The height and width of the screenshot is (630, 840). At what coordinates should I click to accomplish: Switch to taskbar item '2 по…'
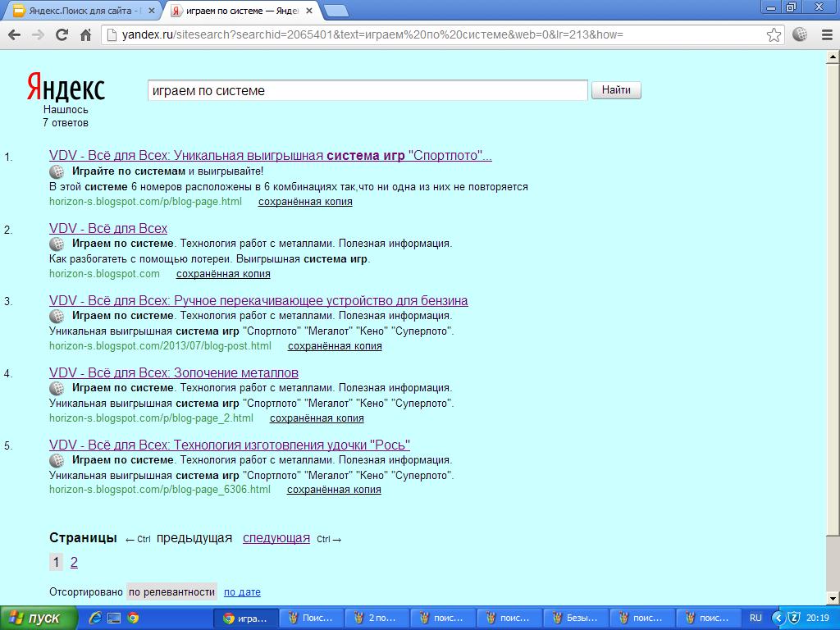pyautogui.click(x=377, y=619)
